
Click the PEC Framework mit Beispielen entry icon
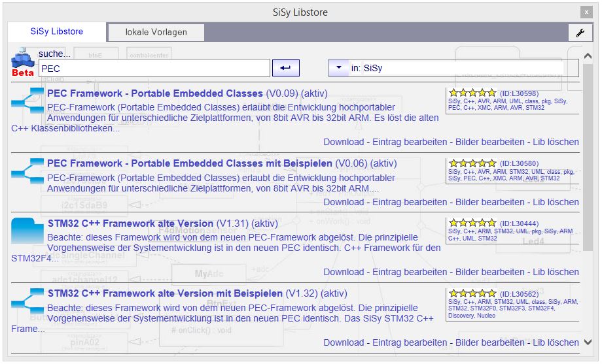pos(27,170)
